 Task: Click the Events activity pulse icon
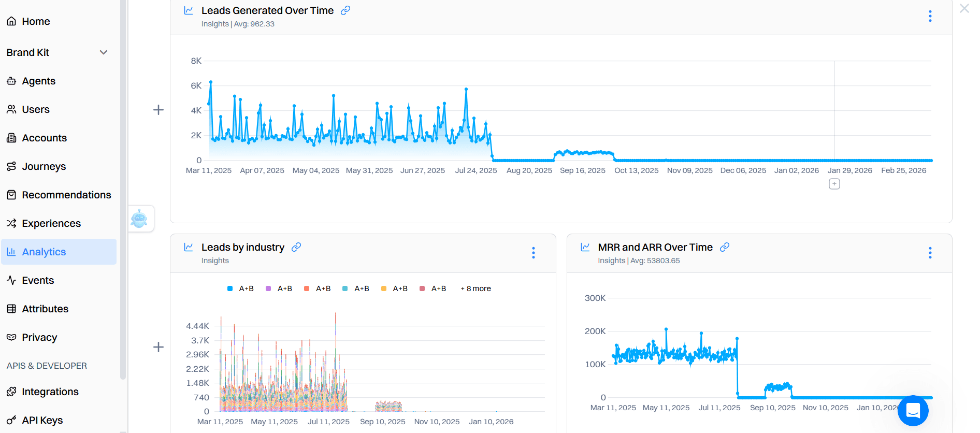(x=11, y=280)
